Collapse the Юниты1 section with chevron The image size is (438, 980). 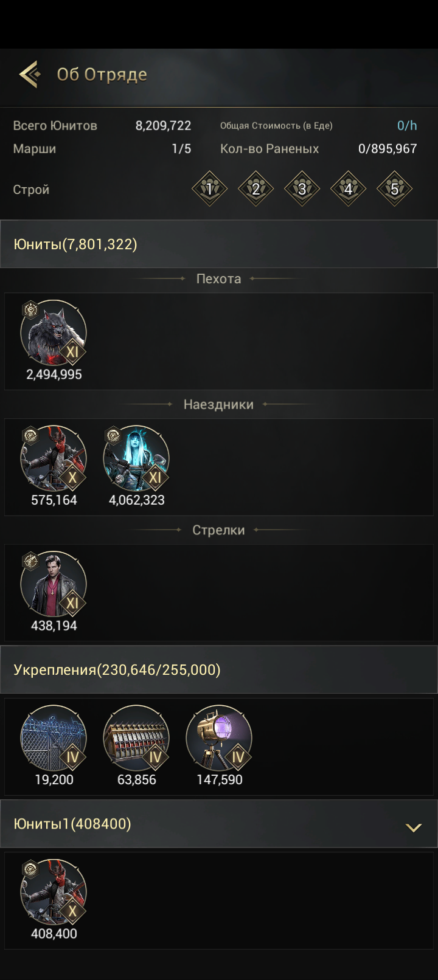point(414,827)
